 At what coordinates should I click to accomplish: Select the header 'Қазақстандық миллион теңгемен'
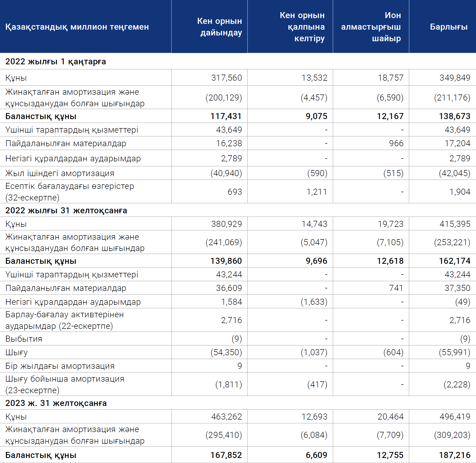click(x=77, y=27)
